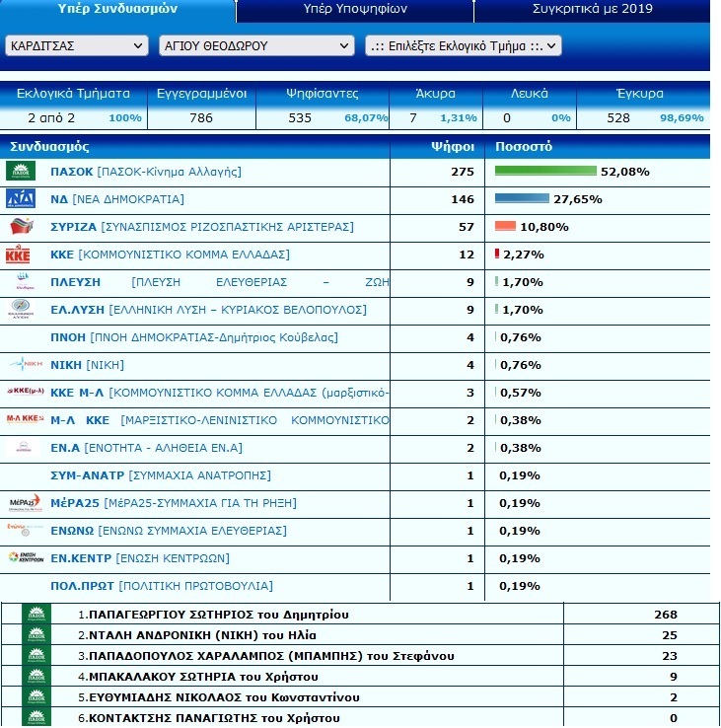Click candidate ΕΥΘΥΜΙΑΔΗΣ ΝΙΚΟΛΑΟΣ του Κωνσταντίνου
Viewport: 721px width, 728px height.
coord(218,696)
